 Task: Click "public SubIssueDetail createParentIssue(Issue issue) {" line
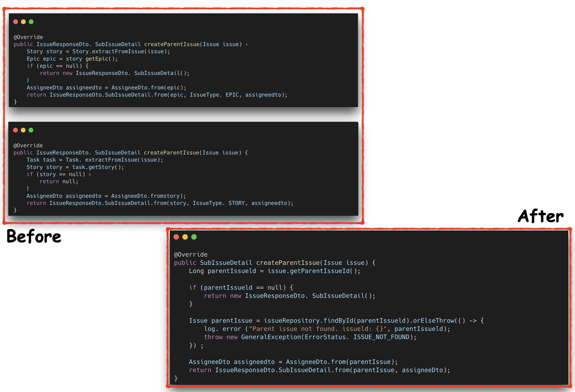coord(275,263)
